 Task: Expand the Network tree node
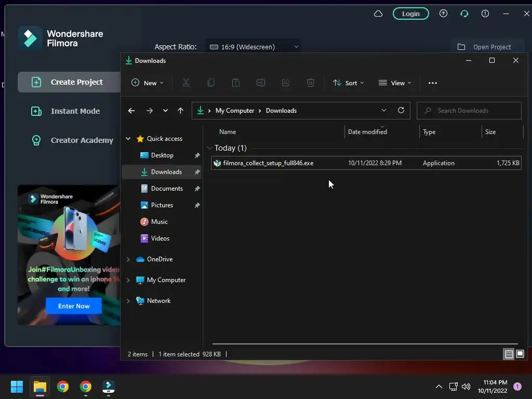tap(128, 301)
